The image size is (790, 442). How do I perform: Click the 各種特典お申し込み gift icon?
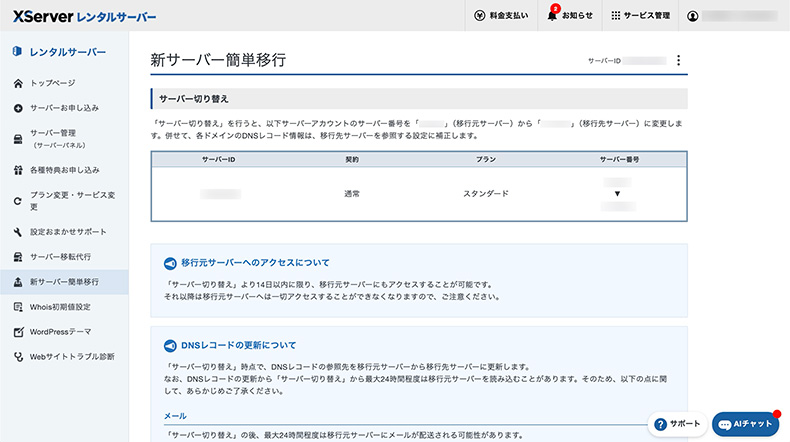pyautogui.click(x=18, y=170)
